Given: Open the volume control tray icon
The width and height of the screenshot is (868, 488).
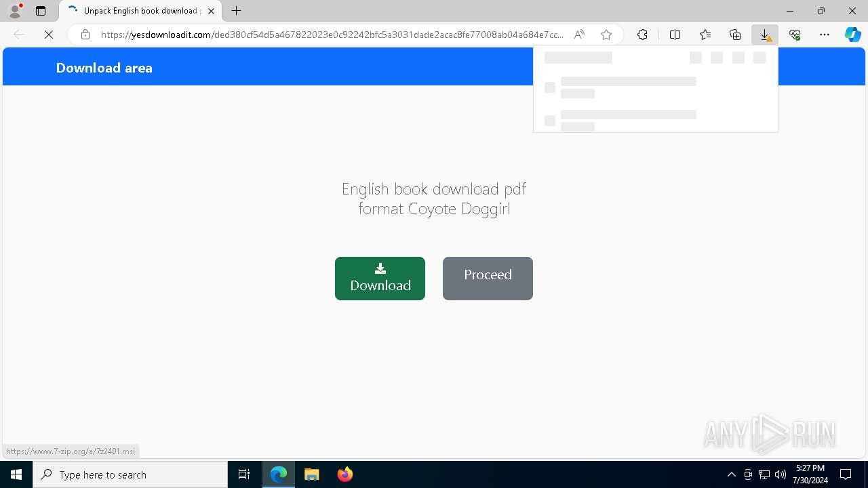Looking at the screenshot, I should 781,474.
